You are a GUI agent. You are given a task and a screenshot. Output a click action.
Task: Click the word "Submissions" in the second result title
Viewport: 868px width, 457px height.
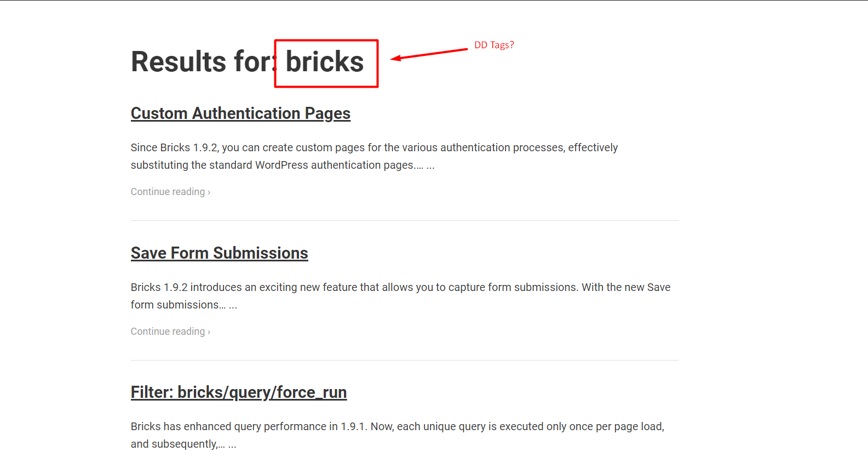pos(261,253)
